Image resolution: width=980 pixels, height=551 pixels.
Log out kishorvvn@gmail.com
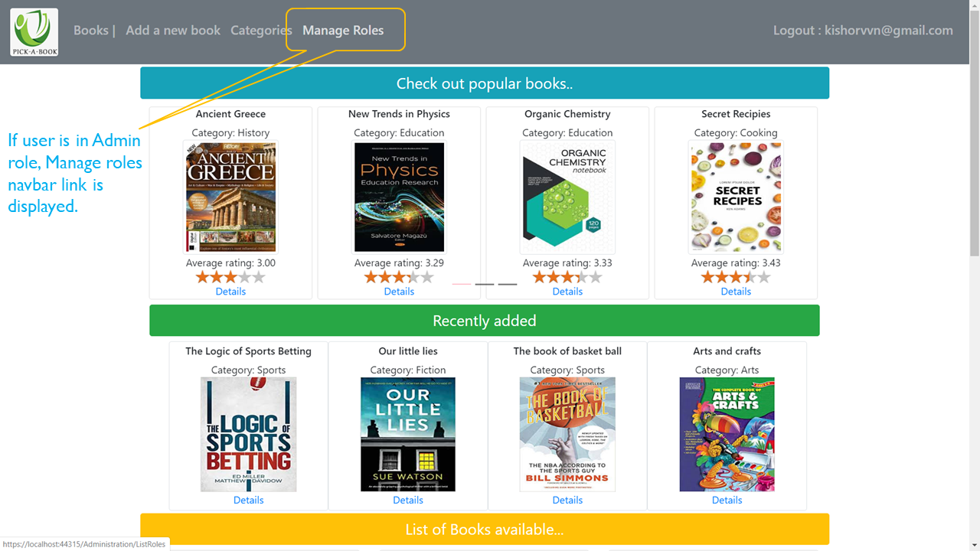(863, 31)
